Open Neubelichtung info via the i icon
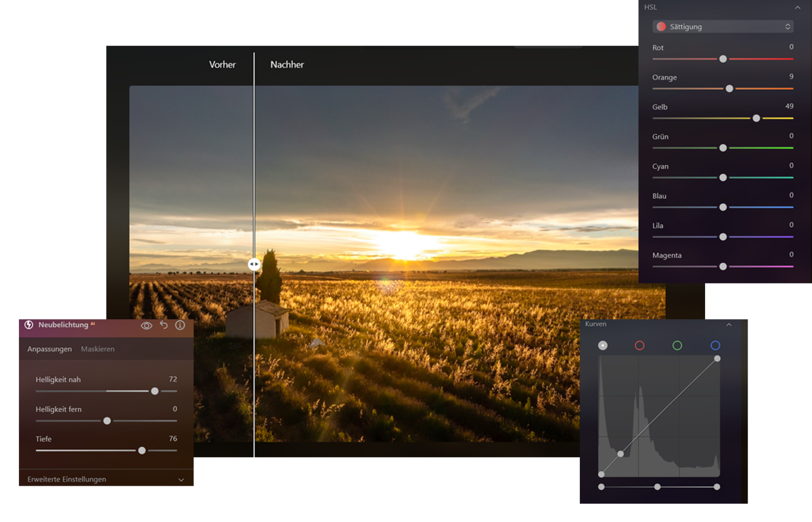 [179, 325]
